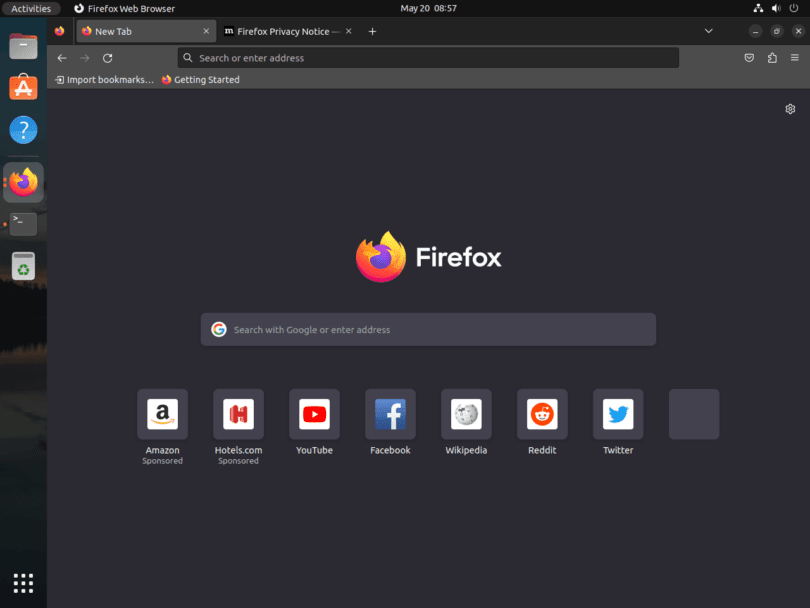
Task: Click the Firefox View icon in tab bar
Action: click(x=59, y=31)
